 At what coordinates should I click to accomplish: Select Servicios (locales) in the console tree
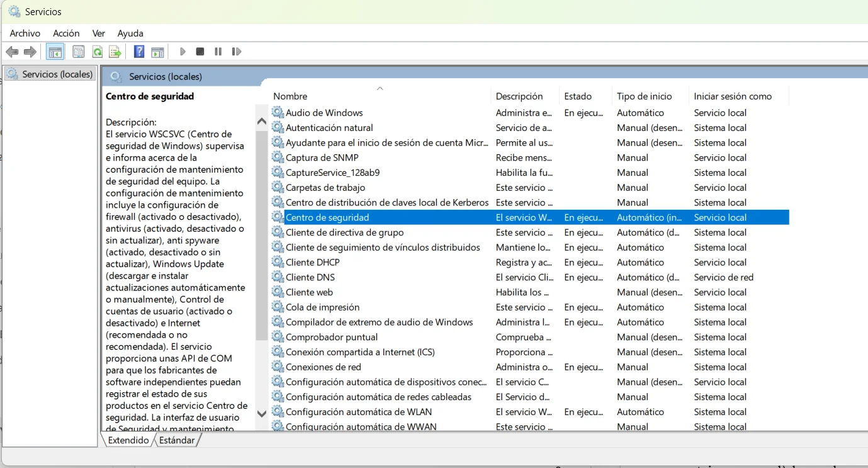point(50,74)
